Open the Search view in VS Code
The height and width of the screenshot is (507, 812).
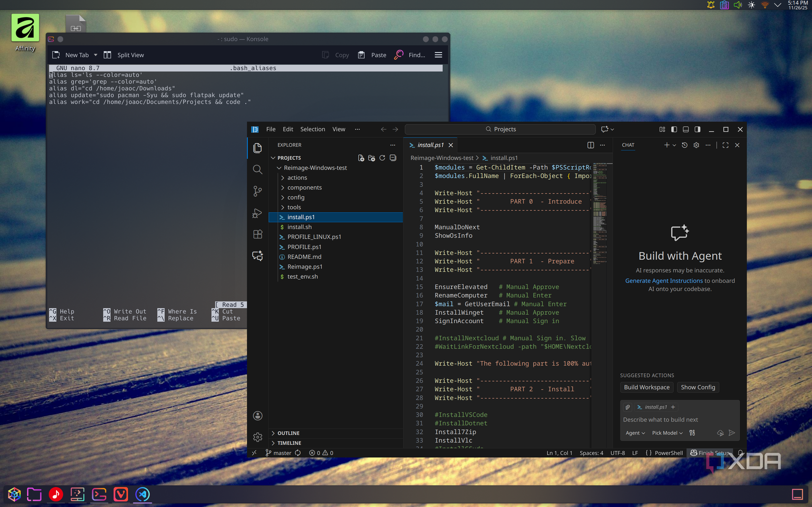coord(257,169)
